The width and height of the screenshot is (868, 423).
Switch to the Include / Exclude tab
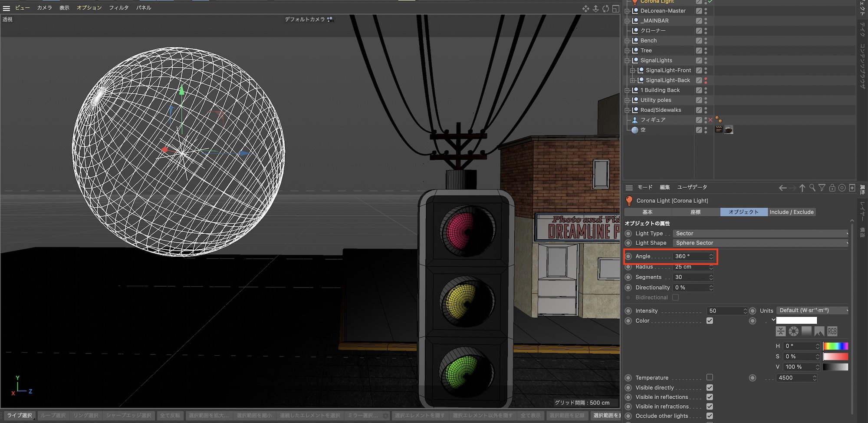(791, 212)
